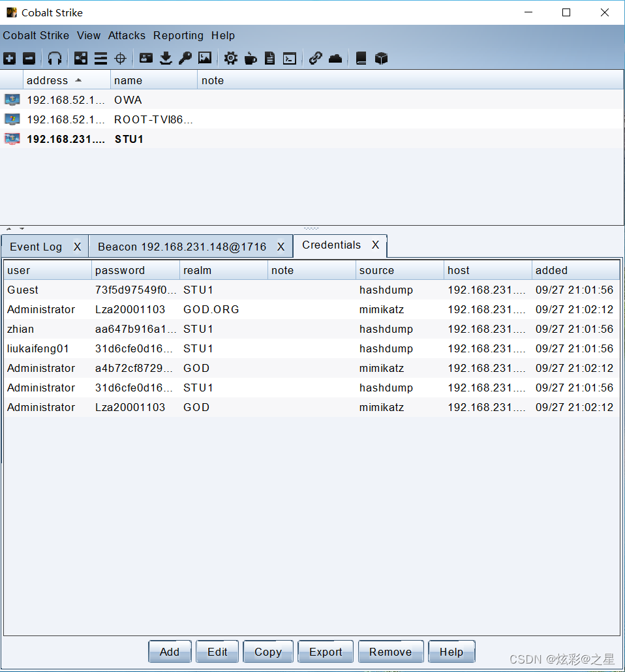Close the Beacon 192.168.231.148@1716 tab

click(x=281, y=247)
